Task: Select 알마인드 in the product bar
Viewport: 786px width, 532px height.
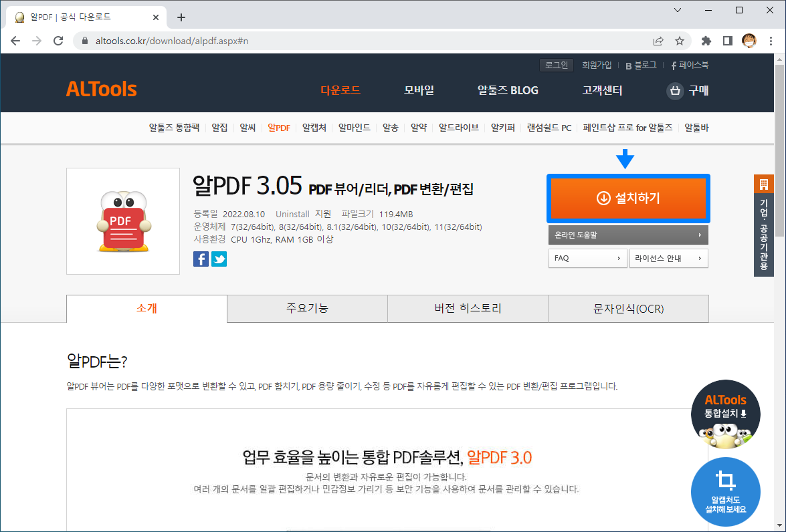Action: coord(355,128)
